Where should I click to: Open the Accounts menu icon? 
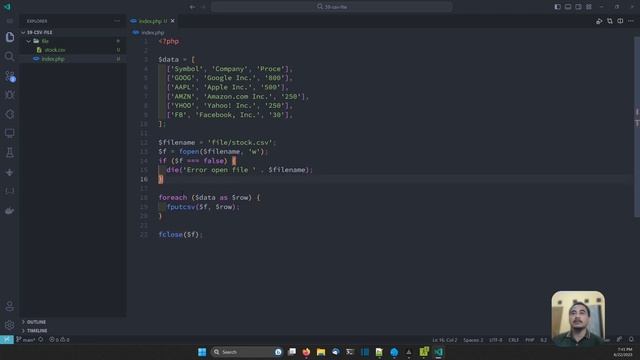10,306
